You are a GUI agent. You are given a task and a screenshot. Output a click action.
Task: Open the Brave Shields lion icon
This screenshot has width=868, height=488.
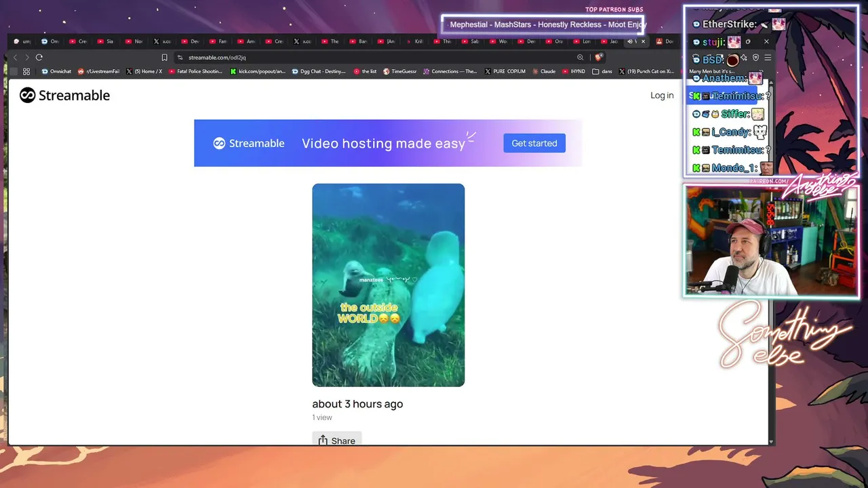tap(598, 58)
